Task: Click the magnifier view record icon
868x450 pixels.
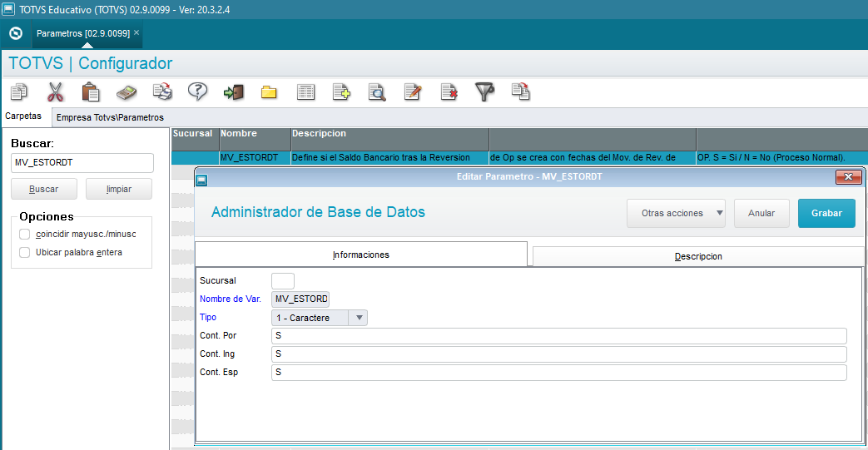Action: (377, 91)
